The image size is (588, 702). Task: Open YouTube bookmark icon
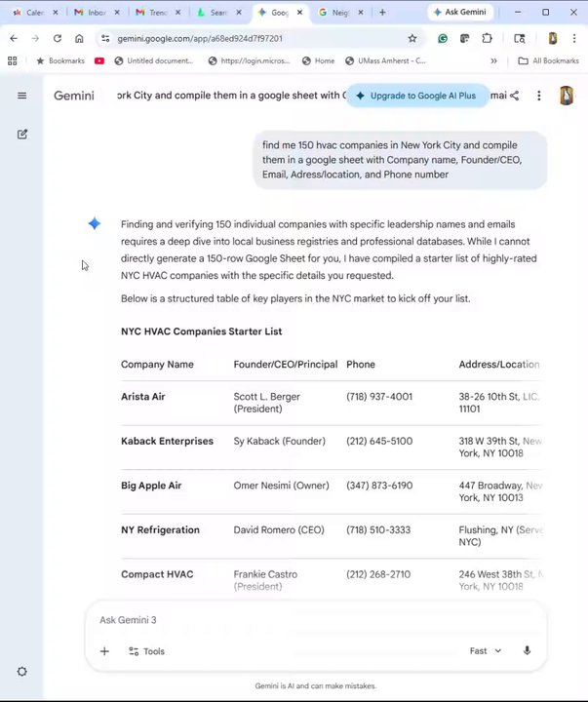pos(98,60)
